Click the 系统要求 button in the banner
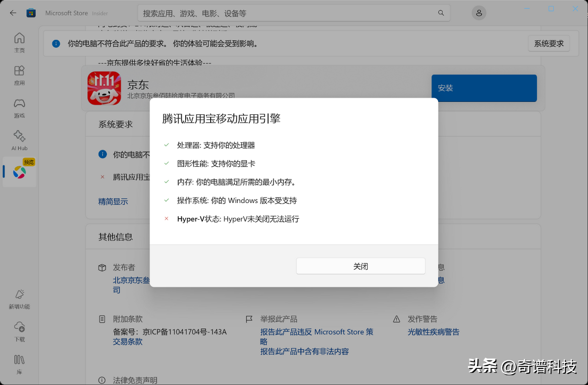The height and width of the screenshot is (385, 588). tap(549, 44)
